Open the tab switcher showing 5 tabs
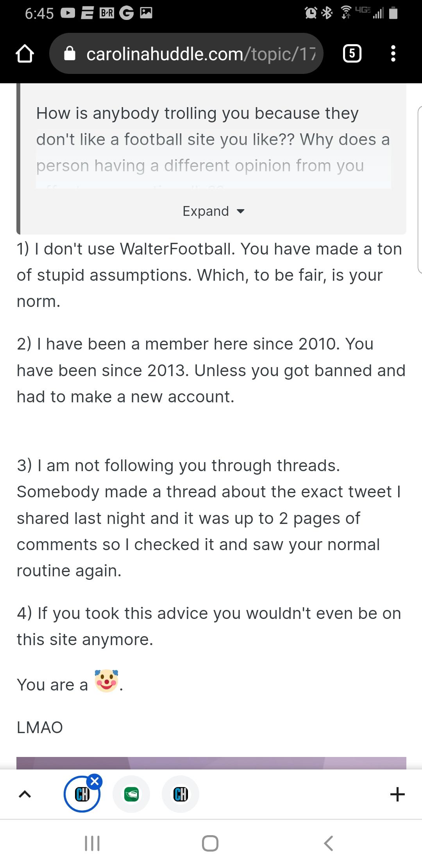The image size is (422, 868). click(352, 54)
